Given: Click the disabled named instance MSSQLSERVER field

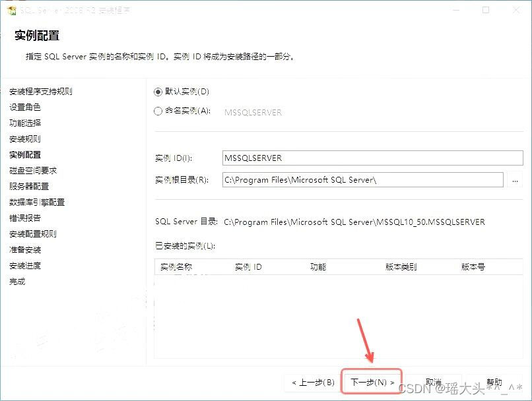Looking at the screenshot, I should pos(253,113).
